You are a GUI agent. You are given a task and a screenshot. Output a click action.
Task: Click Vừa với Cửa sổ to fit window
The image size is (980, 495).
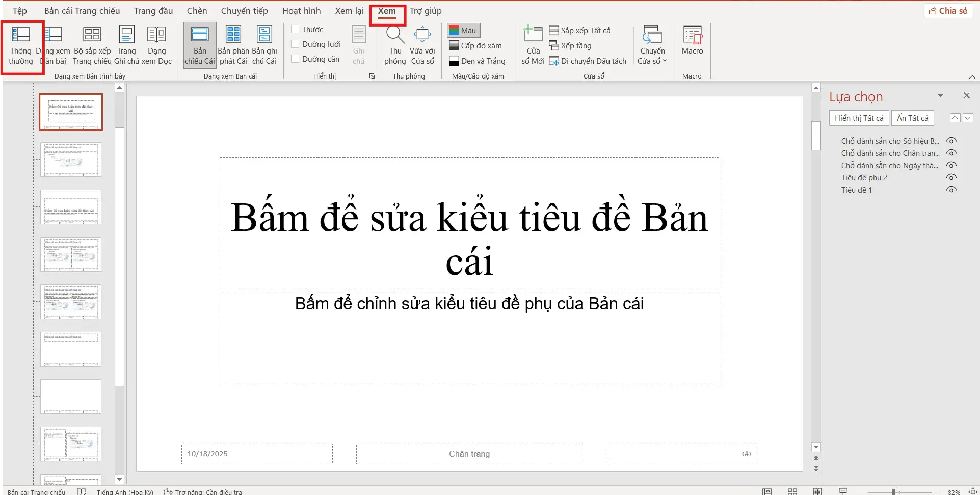tap(423, 45)
